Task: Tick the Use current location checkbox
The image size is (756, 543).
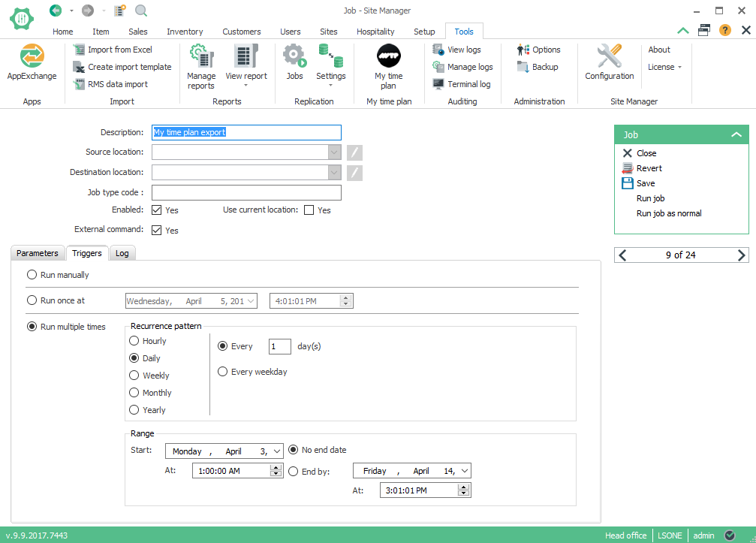Action: pyautogui.click(x=309, y=210)
